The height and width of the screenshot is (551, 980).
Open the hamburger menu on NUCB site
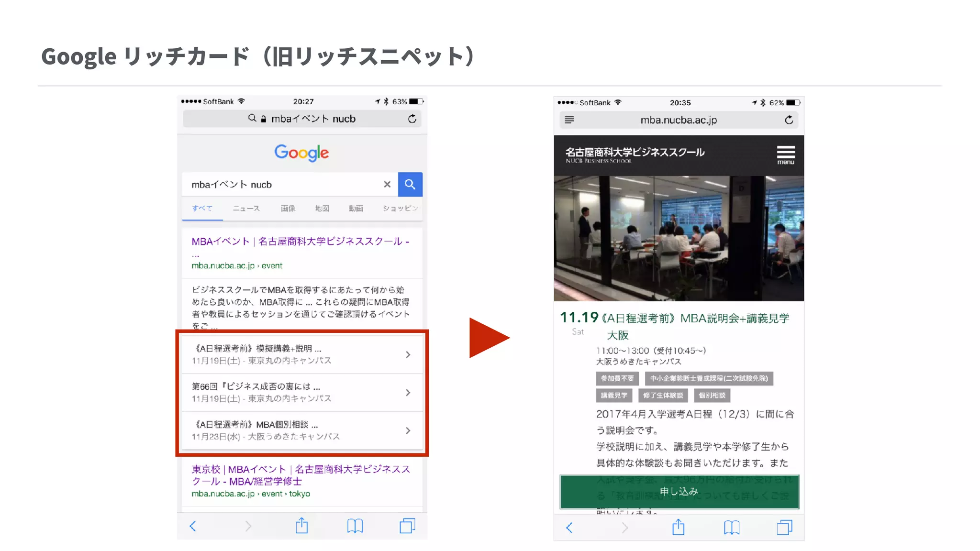coord(786,154)
